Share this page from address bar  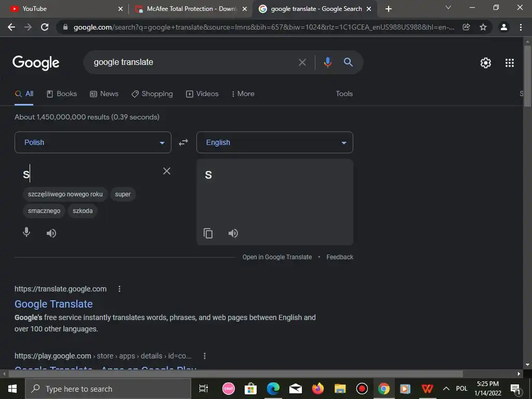pos(467,27)
